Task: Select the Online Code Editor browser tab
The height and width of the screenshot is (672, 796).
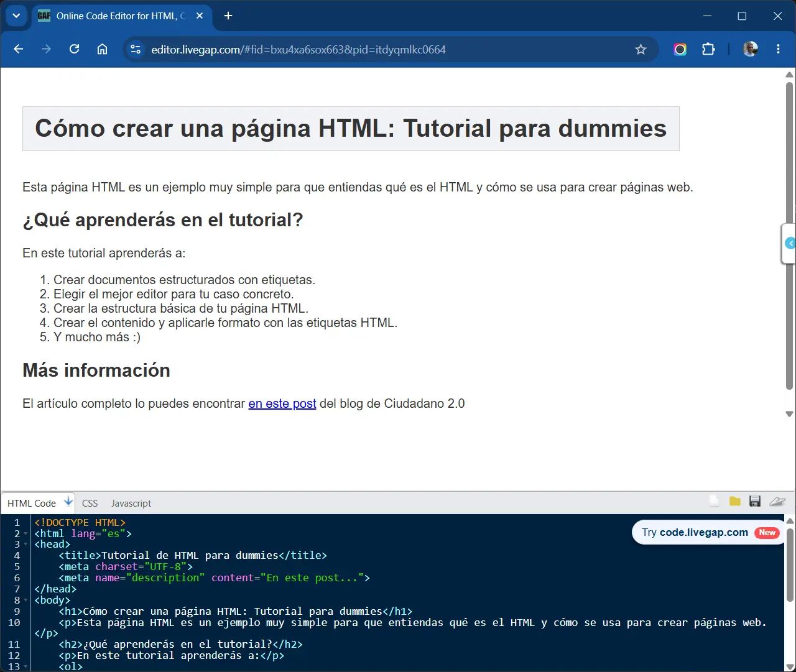Action: click(x=121, y=16)
